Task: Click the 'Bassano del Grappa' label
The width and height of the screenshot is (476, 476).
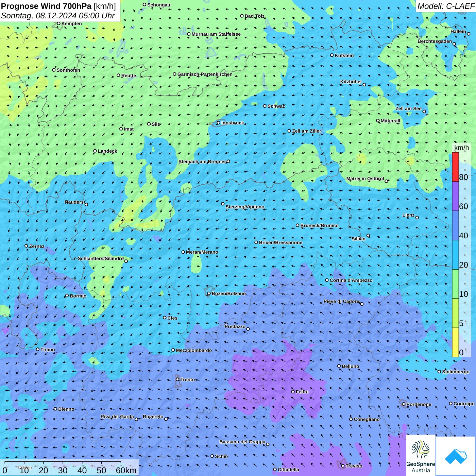Action: click(242, 442)
